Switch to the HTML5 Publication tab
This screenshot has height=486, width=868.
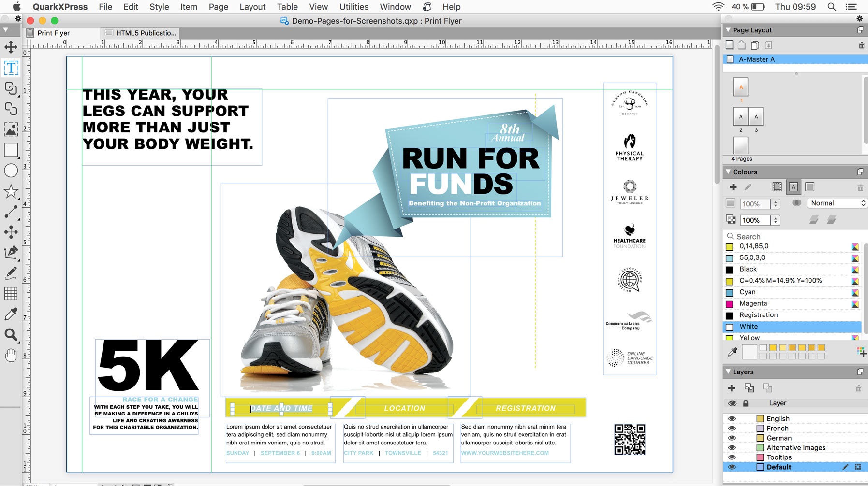[x=141, y=33]
